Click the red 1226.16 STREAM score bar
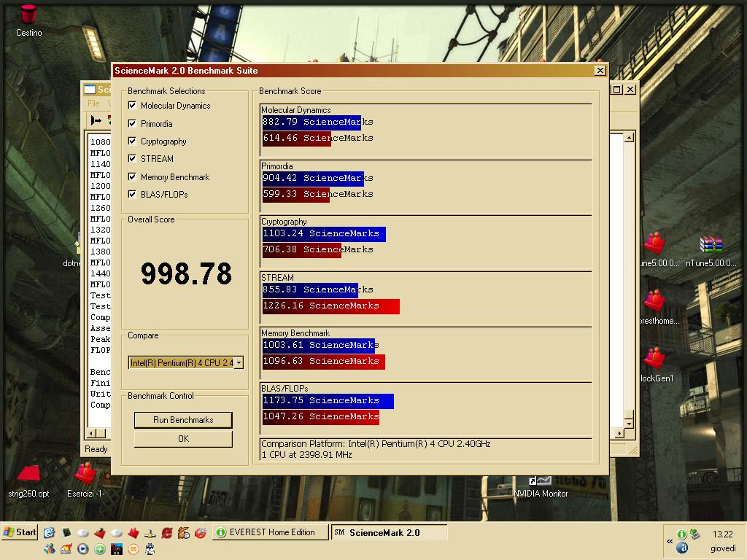 pos(331,306)
